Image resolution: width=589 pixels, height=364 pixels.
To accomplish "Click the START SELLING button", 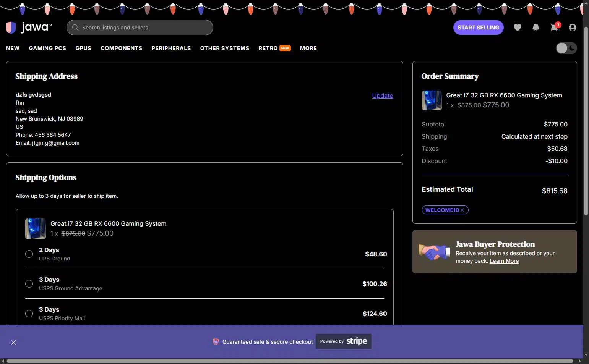I will tap(478, 28).
